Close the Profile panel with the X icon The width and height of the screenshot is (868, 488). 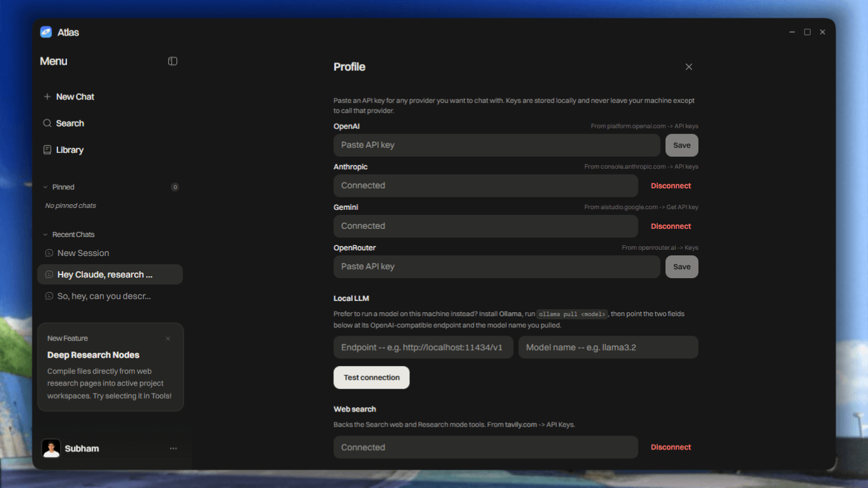point(689,67)
